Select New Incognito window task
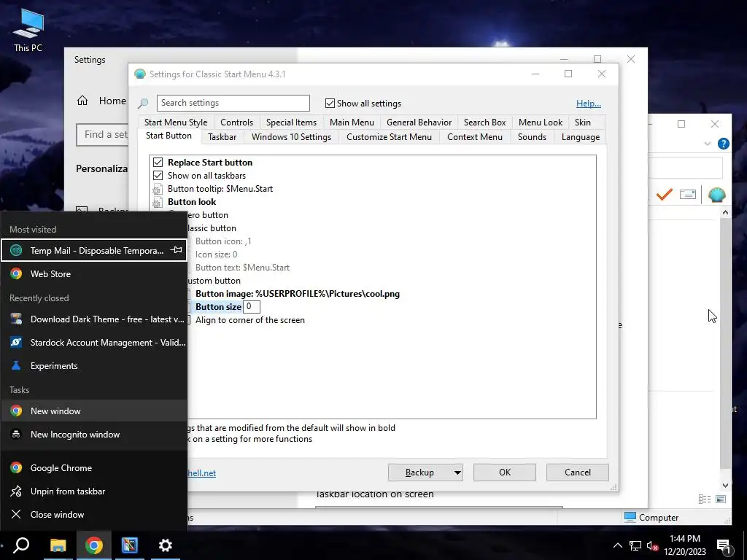747x560 pixels. point(94,435)
